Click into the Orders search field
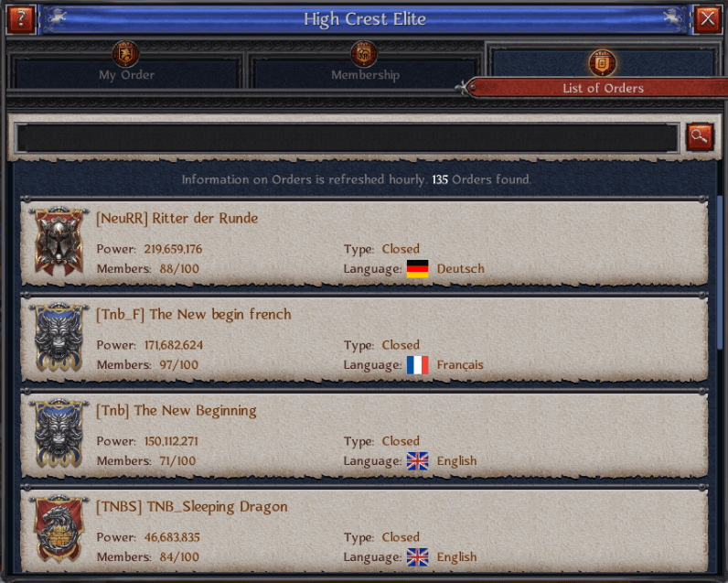 click(348, 137)
